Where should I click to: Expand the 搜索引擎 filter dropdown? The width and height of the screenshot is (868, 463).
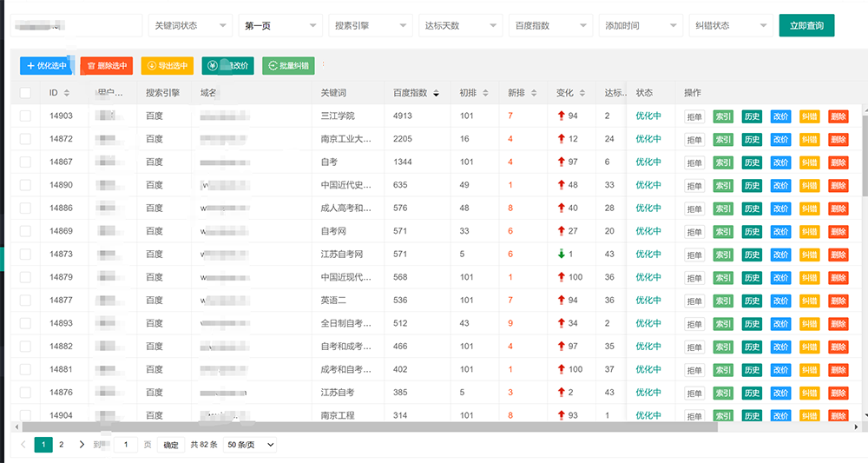point(371,26)
